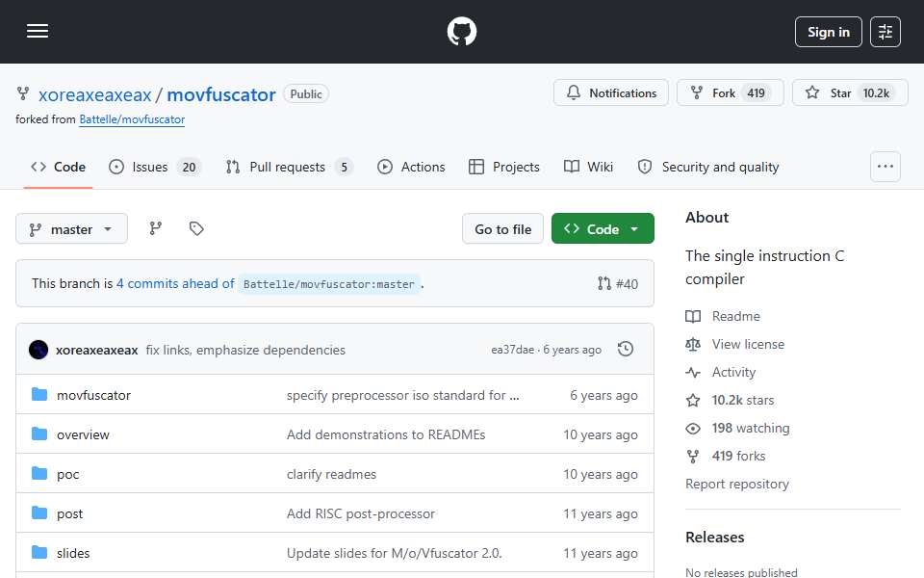The width and height of the screenshot is (924, 578).
Task: Click the 6 years ago timestamp for movfuscator
Action: (x=603, y=395)
